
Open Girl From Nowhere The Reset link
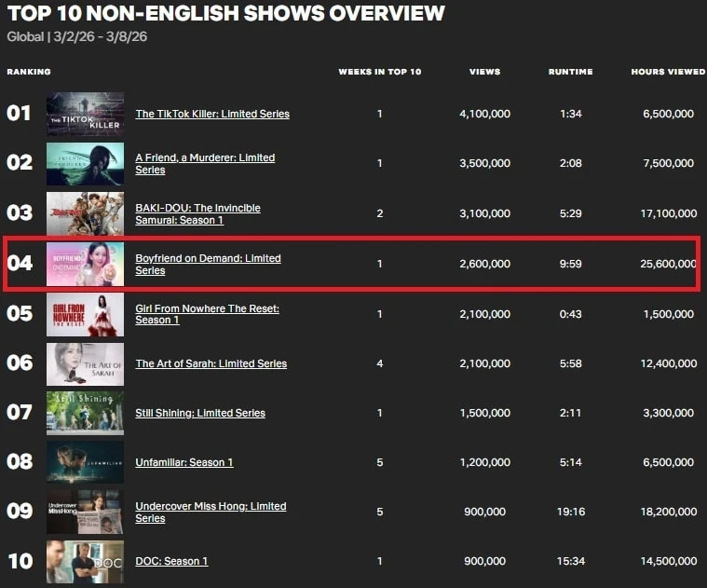click(207, 308)
